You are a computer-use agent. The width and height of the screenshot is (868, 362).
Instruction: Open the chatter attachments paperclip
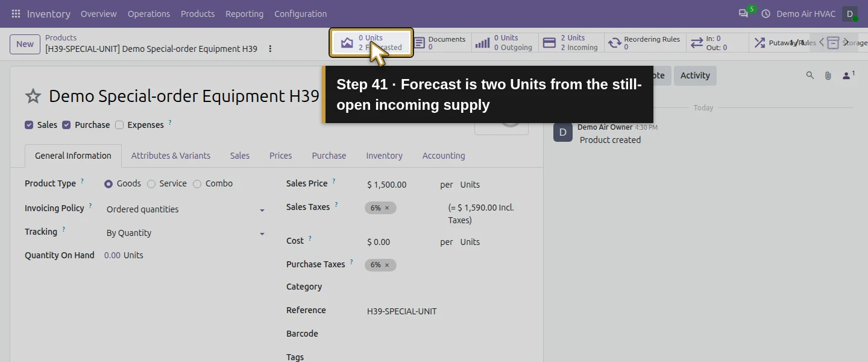[828, 75]
